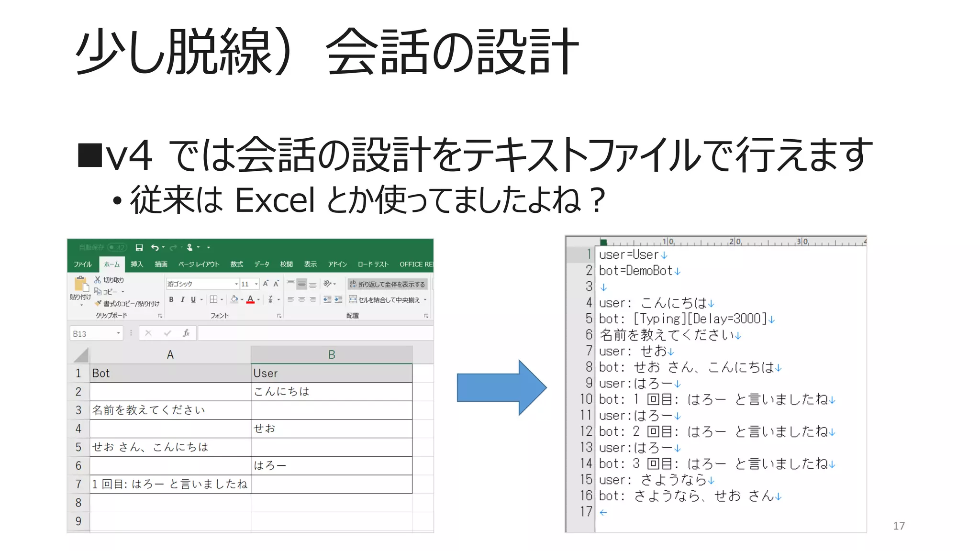980x551 pixels.
Task: Click セルを結合して中央揃え merge button
Action: coord(384,300)
